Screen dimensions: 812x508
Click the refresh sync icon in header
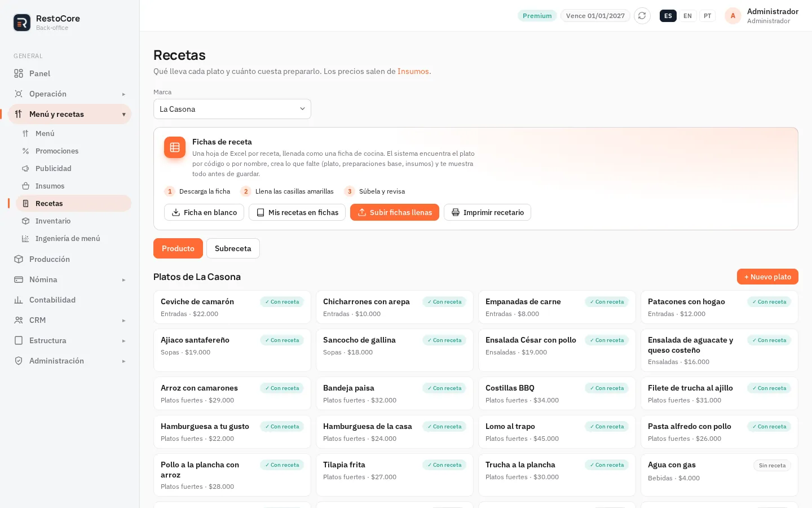[x=642, y=16]
